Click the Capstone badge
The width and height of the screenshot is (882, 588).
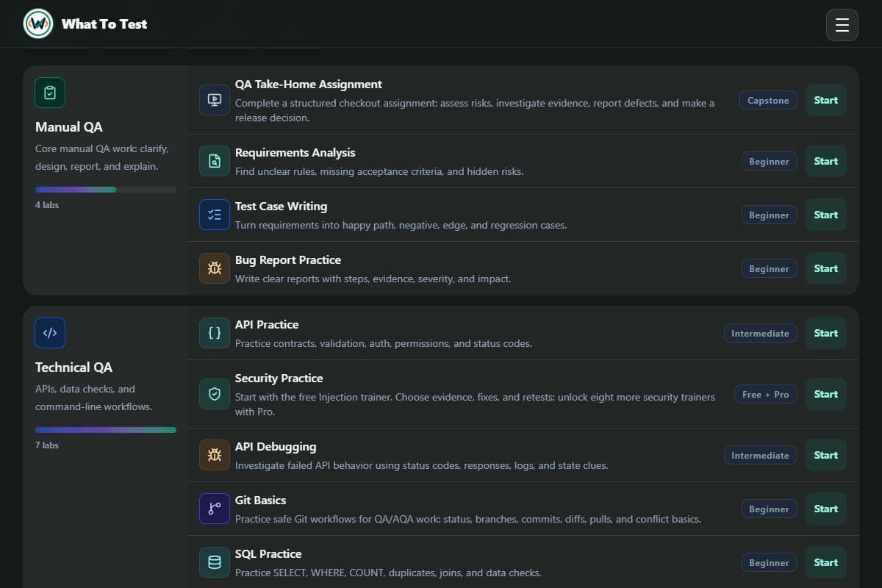tap(768, 101)
